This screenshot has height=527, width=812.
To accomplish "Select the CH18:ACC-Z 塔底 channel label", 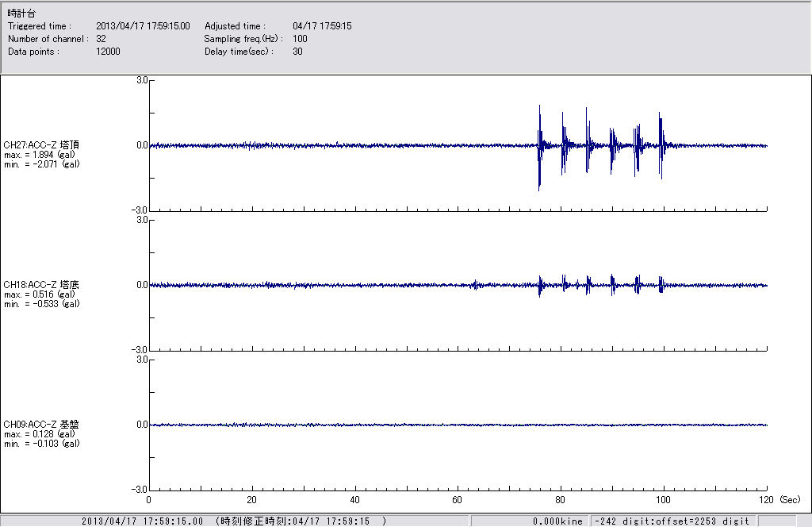I will pyautogui.click(x=41, y=284).
